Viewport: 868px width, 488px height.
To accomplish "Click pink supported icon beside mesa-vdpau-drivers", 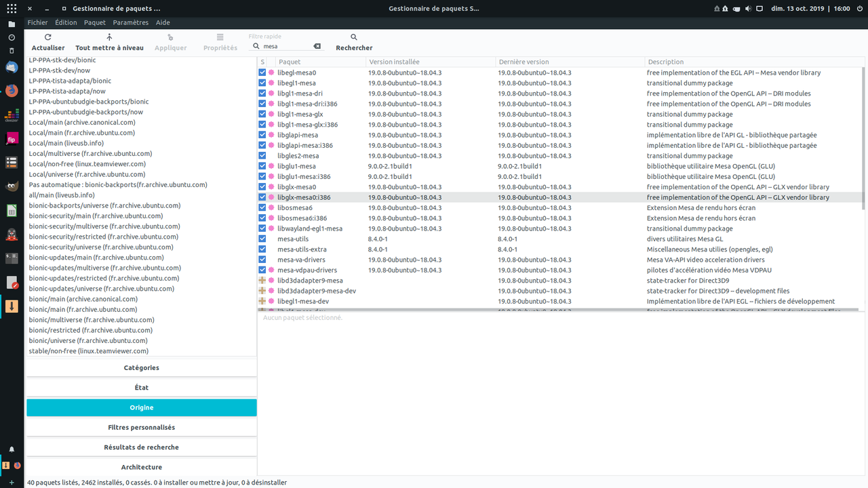I will click(271, 270).
